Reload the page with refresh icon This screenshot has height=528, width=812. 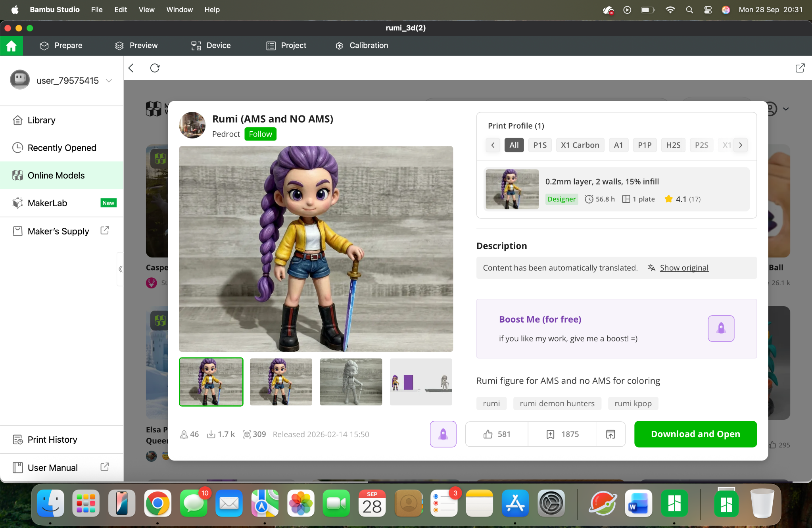click(155, 68)
